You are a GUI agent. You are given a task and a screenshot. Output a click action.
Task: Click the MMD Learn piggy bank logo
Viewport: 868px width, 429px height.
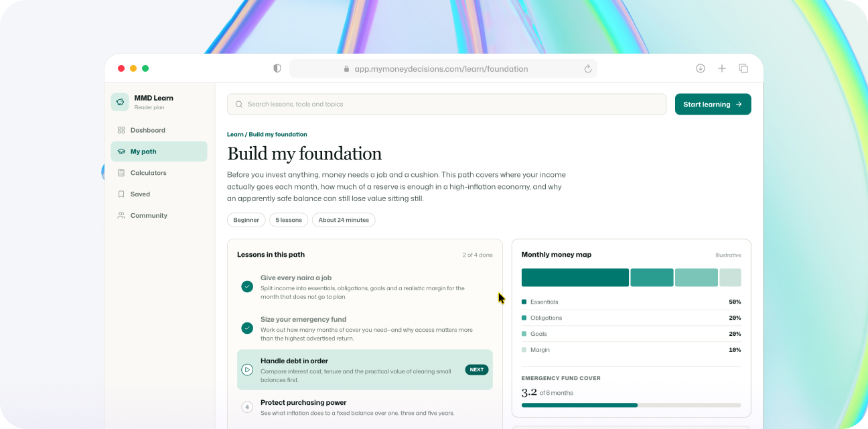pos(120,102)
